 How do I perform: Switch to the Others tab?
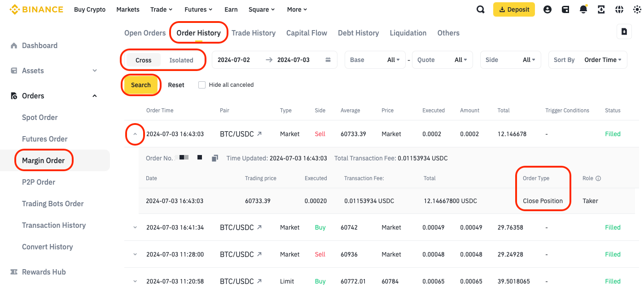tap(448, 33)
